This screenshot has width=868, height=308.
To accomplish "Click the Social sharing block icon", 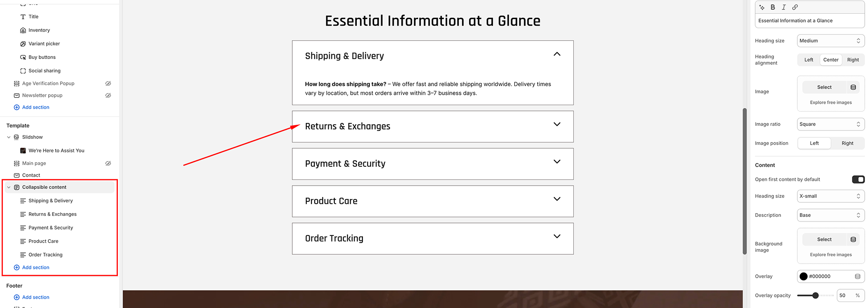I will tap(23, 71).
